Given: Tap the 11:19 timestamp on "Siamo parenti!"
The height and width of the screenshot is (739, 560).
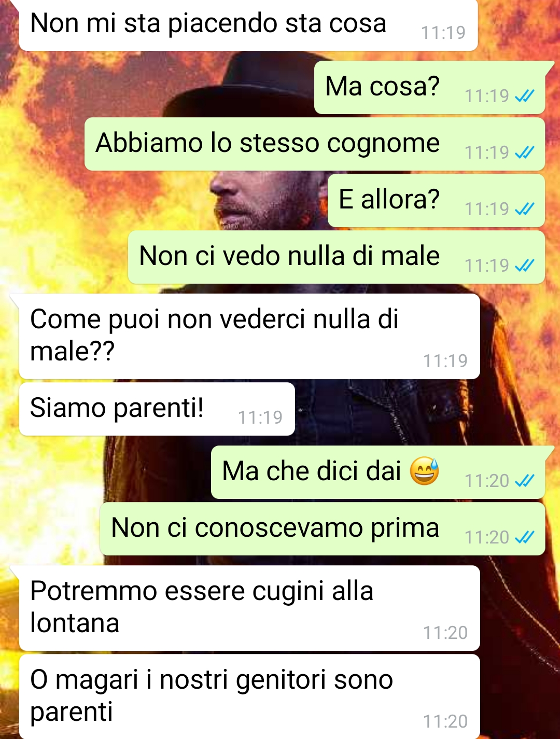Looking at the screenshot, I should (x=260, y=417).
